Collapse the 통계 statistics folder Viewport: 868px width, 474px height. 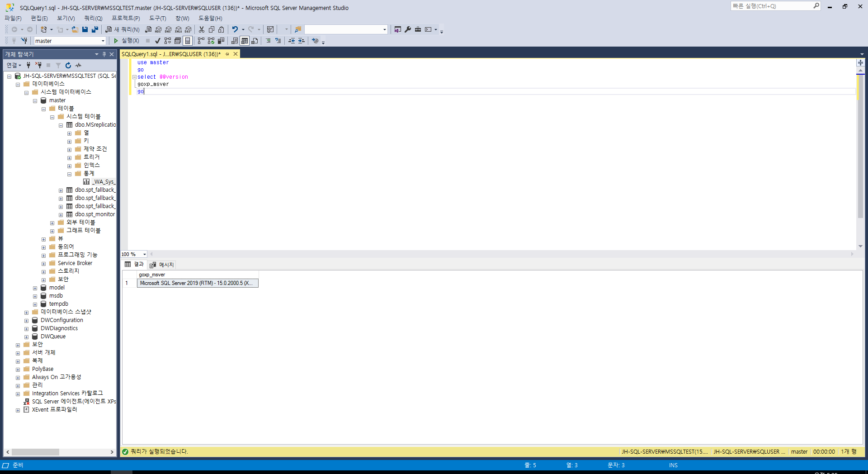coord(69,174)
